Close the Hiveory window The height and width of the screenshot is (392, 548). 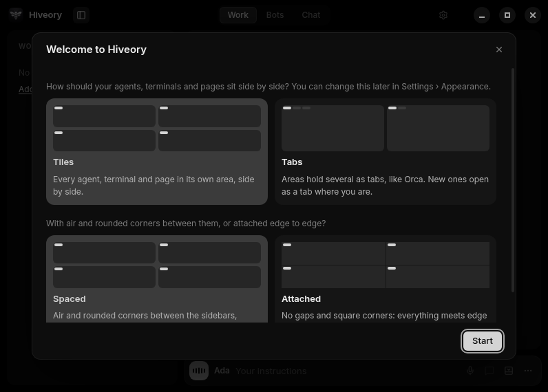tap(533, 15)
